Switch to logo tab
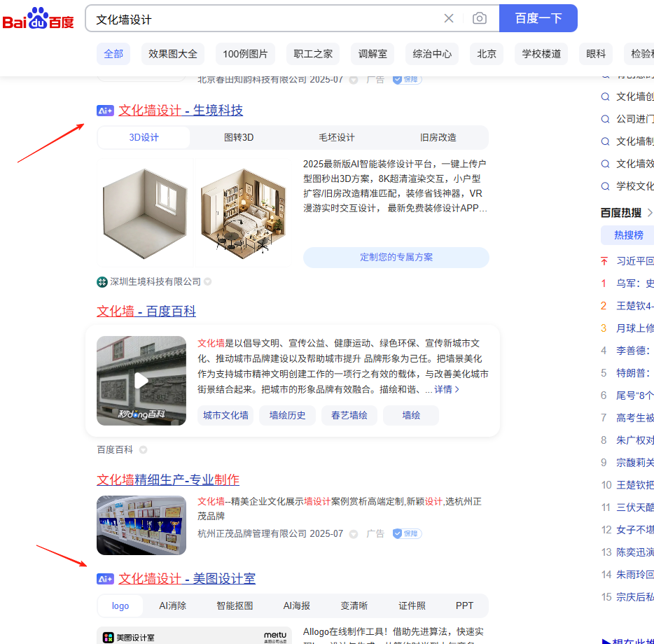654x644 pixels. 120,606
